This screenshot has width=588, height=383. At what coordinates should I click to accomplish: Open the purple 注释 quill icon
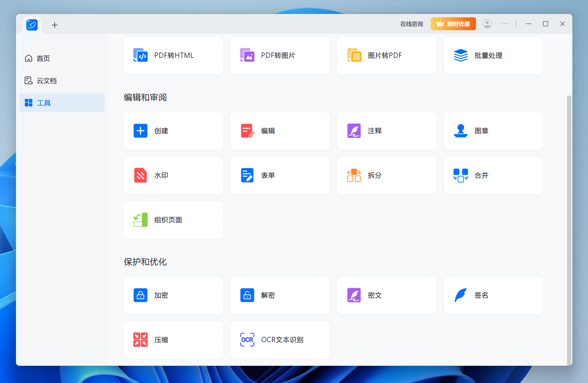tap(354, 131)
